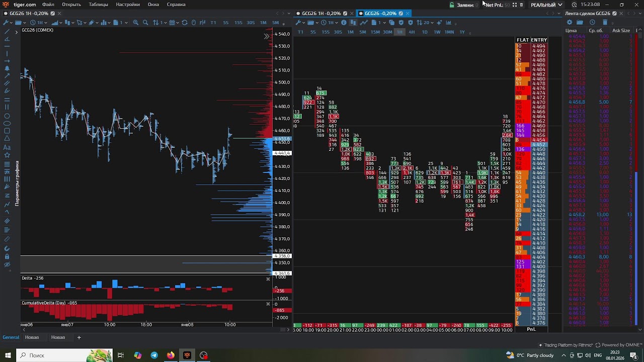
Task: Close the CumulativeDelta indicator panel
Action: [268, 304]
